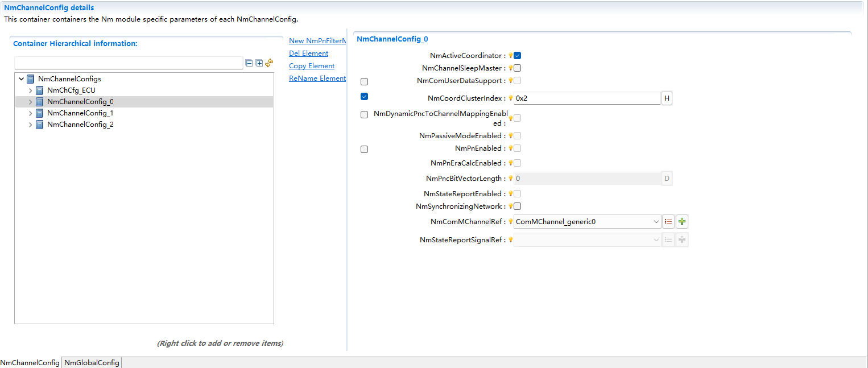Click the NmCoordClusterIndex value field

pos(586,98)
